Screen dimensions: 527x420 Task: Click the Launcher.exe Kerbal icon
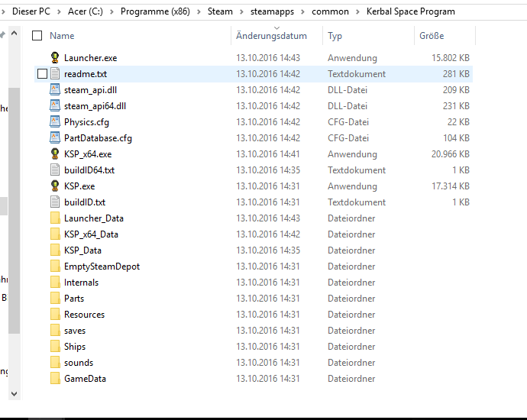click(x=55, y=58)
